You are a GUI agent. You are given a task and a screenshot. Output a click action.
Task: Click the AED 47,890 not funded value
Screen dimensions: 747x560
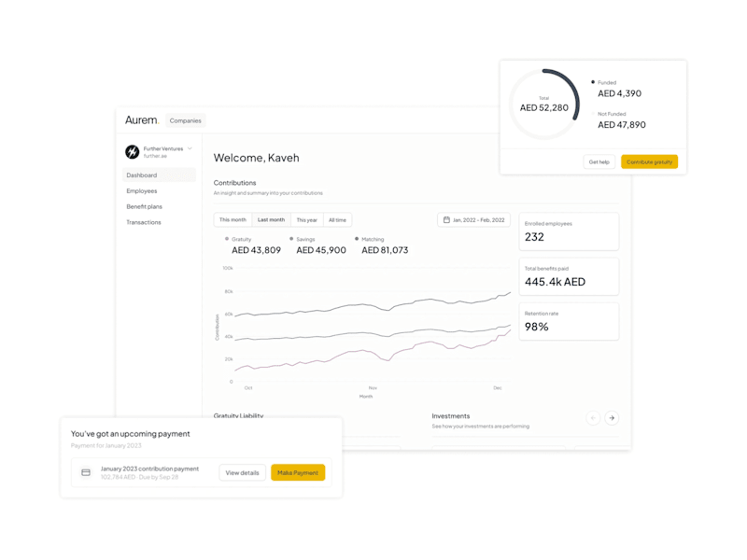coord(622,125)
